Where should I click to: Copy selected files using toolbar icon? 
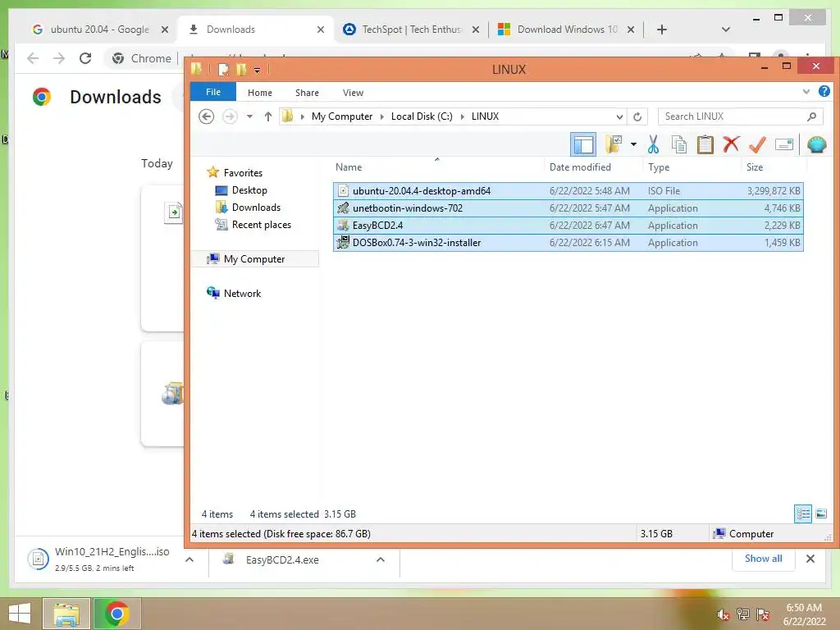coord(678,144)
